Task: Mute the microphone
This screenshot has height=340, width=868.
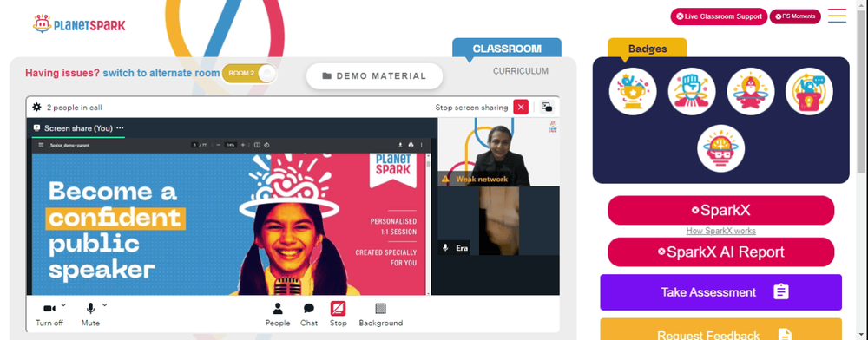Action: pyautogui.click(x=90, y=314)
